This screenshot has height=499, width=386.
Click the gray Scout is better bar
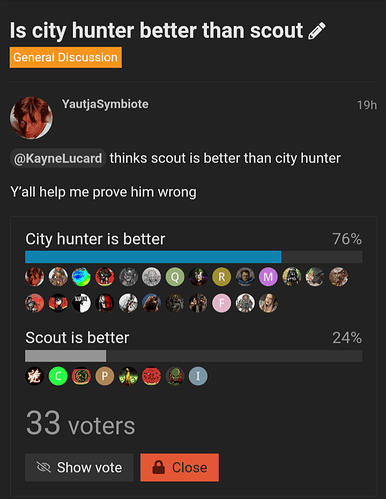tap(66, 356)
